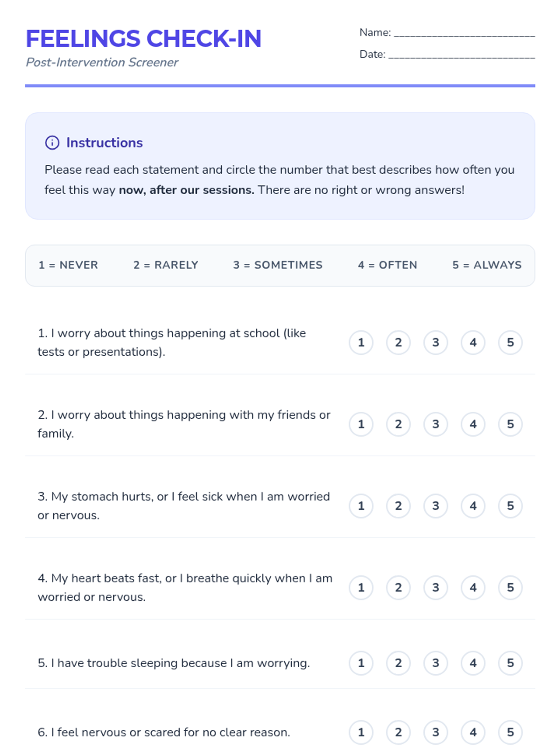The height and width of the screenshot is (747, 560).
Task: Choose 1 for trouble sleeping statement
Action: point(361,663)
